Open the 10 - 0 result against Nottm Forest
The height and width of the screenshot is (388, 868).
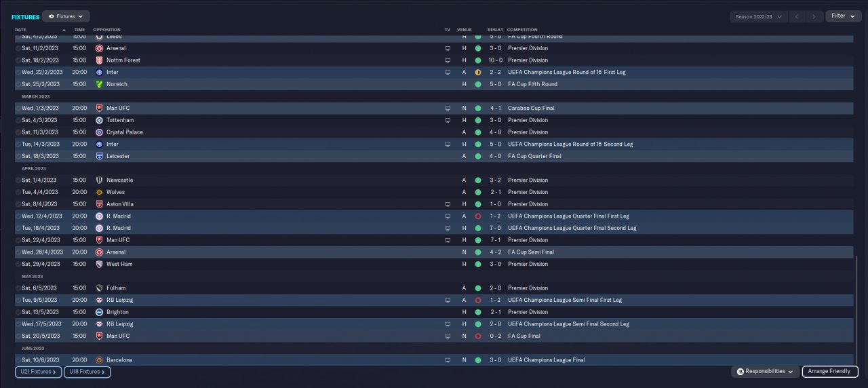pyautogui.click(x=495, y=60)
